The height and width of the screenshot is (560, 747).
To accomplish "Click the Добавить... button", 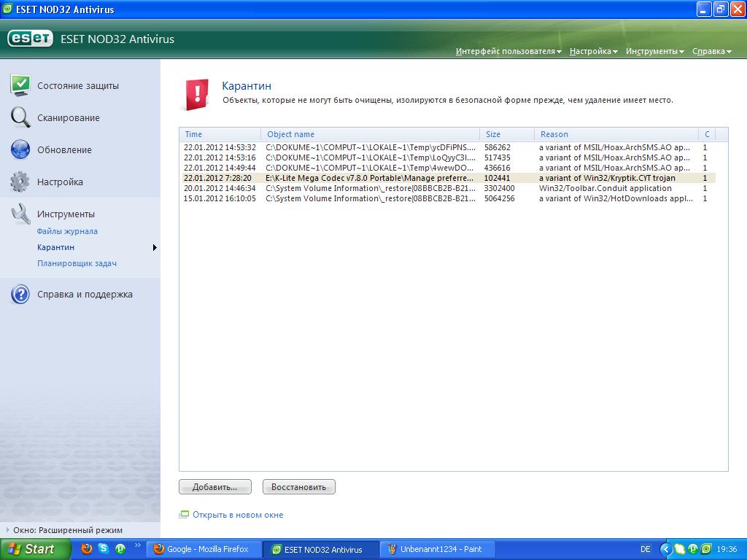I will 214,487.
